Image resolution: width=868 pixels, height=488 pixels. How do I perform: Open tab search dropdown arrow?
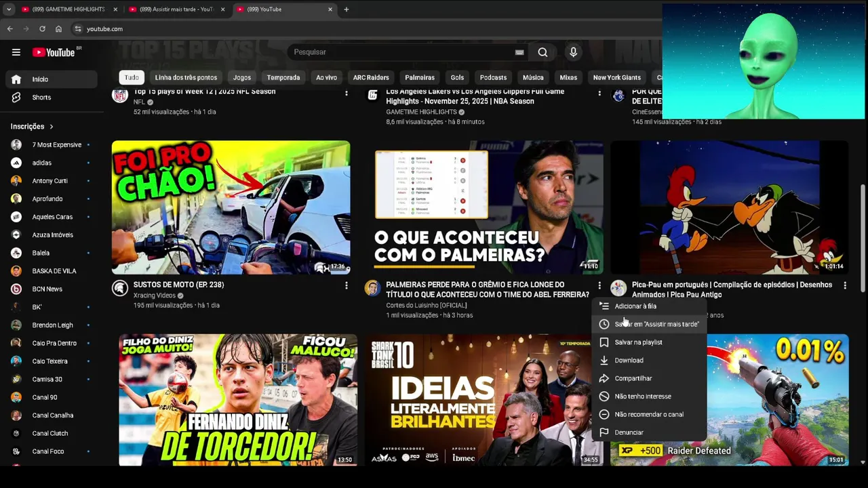pyautogui.click(x=9, y=9)
